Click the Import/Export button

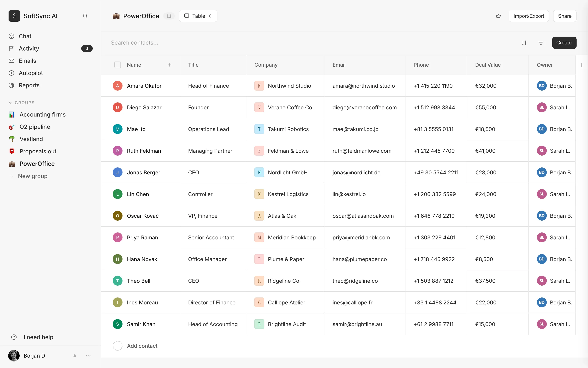[x=529, y=16]
